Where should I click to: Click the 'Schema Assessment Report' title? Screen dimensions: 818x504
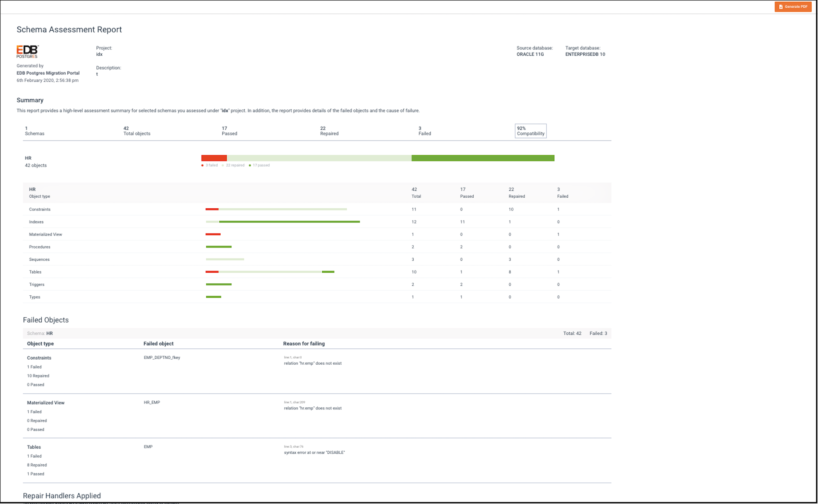tap(69, 29)
